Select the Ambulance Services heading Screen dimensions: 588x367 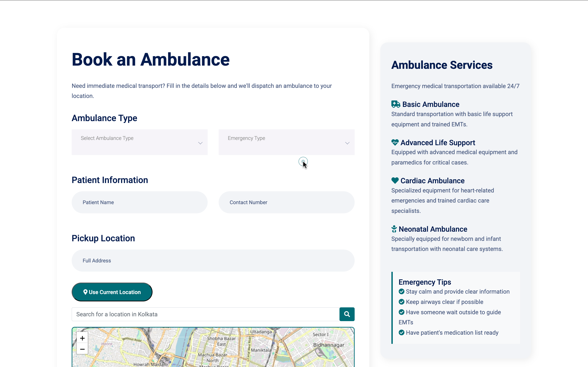[442, 65]
